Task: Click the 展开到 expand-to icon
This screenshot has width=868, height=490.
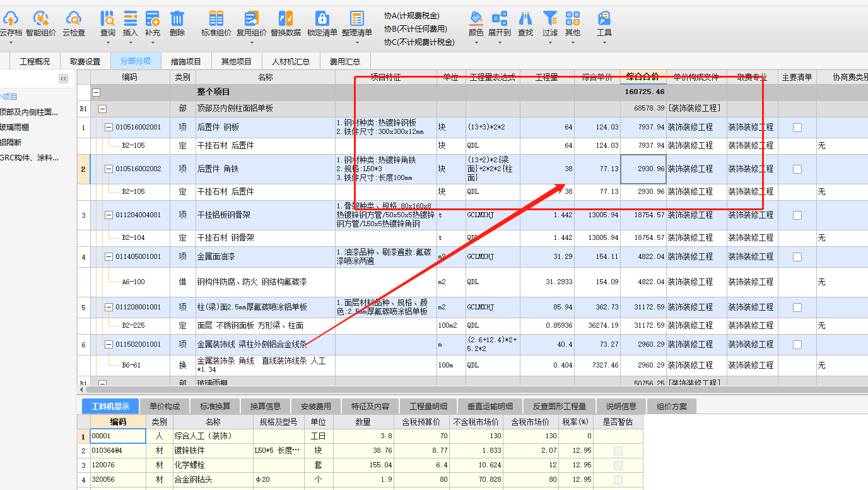Action: click(500, 18)
